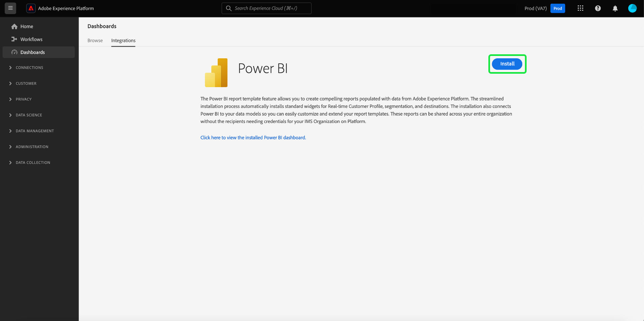Click the DATA MANAGEMENT label
This screenshot has height=321, width=644.
pos(35,131)
